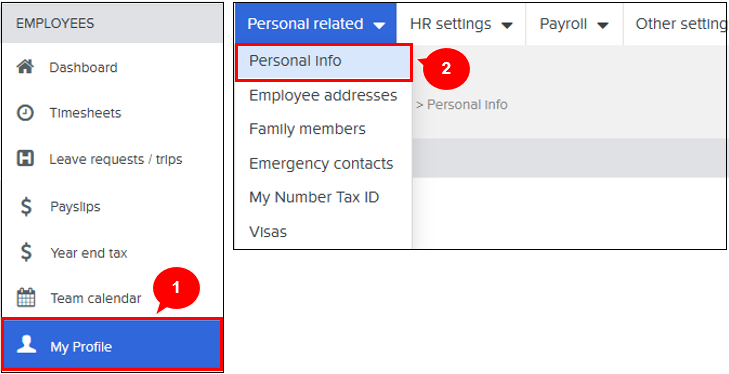Click the Dashboard home icon
Viewport: 729px width, 374px height.
coord(25,67)
